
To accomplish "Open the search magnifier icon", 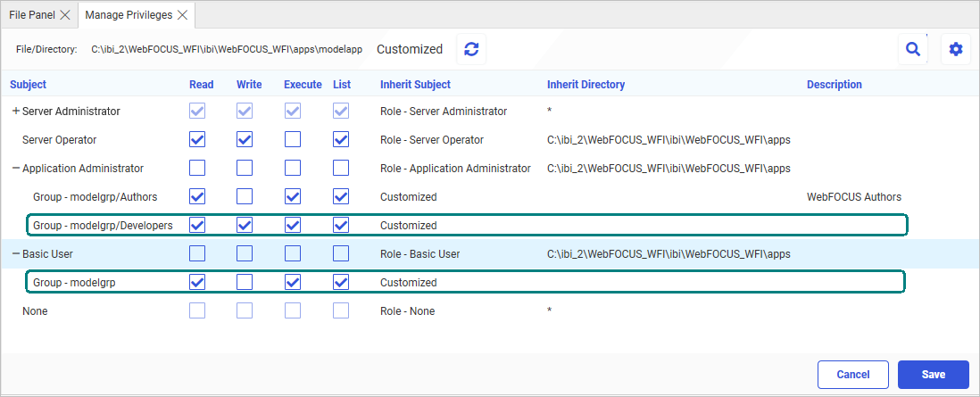I will coord(913,49).
